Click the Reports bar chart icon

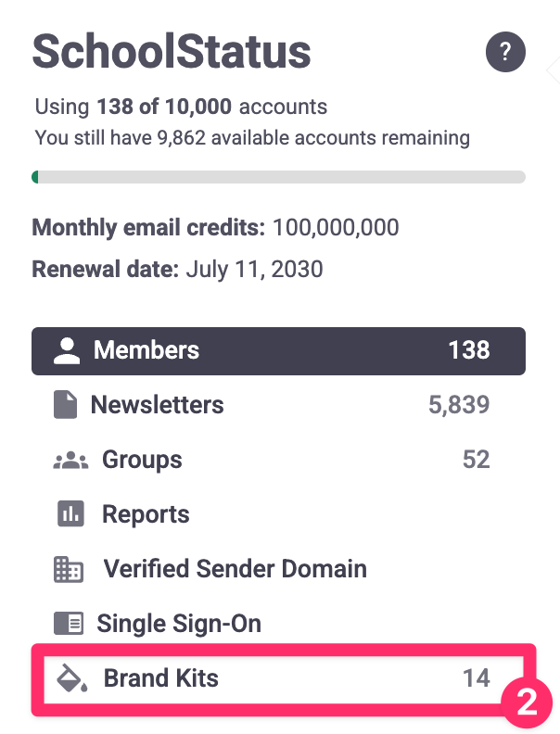point(71,514)
